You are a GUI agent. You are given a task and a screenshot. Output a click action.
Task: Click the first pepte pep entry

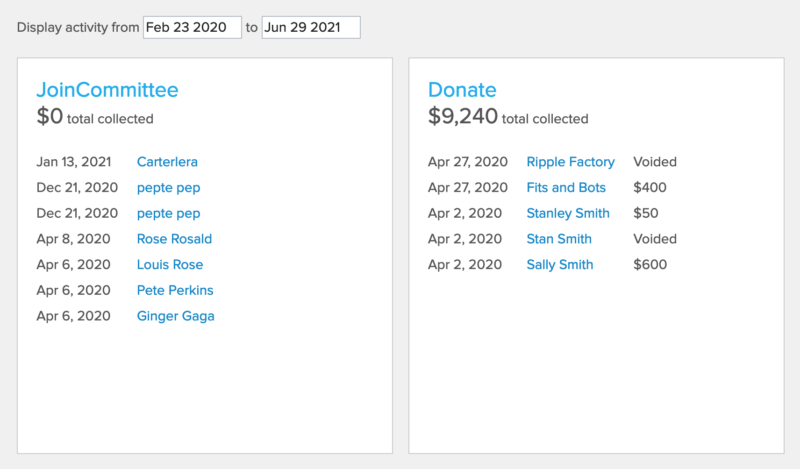[x=168, y=187]
